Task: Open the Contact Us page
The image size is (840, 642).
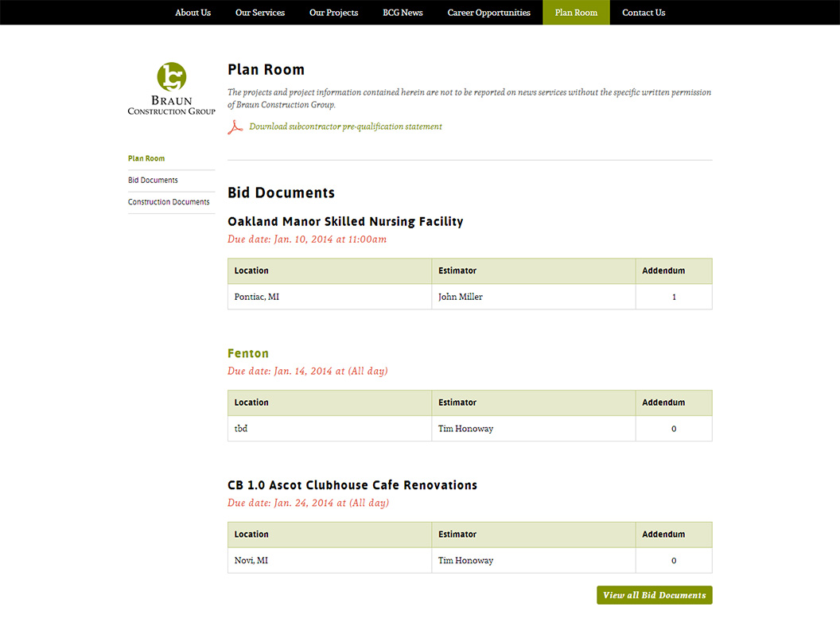Action: tap(644, 13)
